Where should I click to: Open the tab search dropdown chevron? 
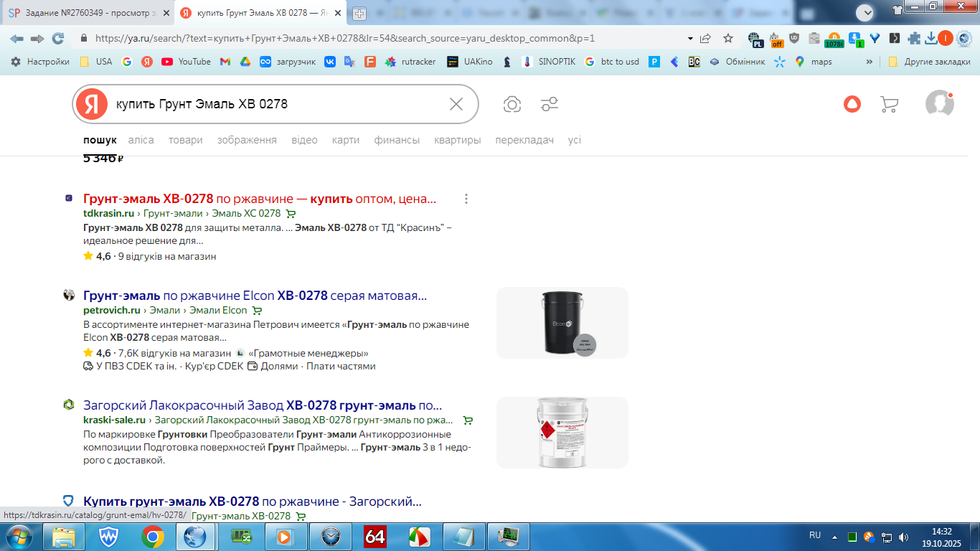coord(865,11)
